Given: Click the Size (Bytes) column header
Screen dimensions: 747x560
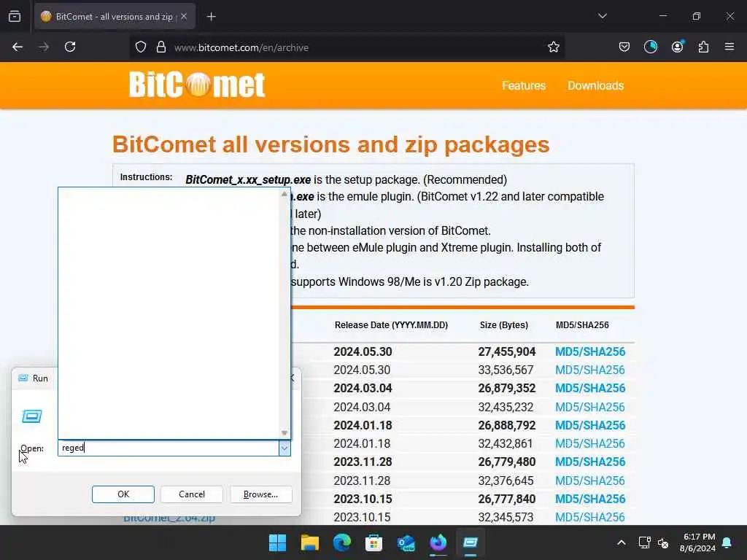Looking at the screenshot, I should coord(503,325).
